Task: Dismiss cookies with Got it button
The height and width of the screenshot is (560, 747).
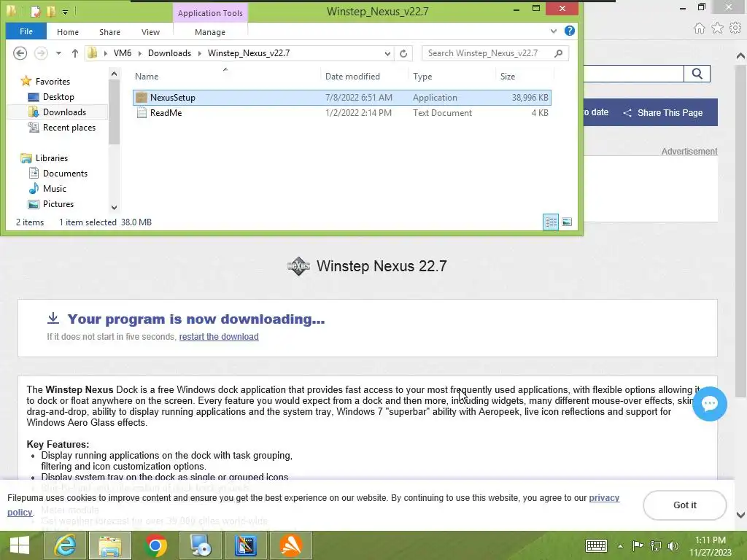Action: [x=684, y=505]
